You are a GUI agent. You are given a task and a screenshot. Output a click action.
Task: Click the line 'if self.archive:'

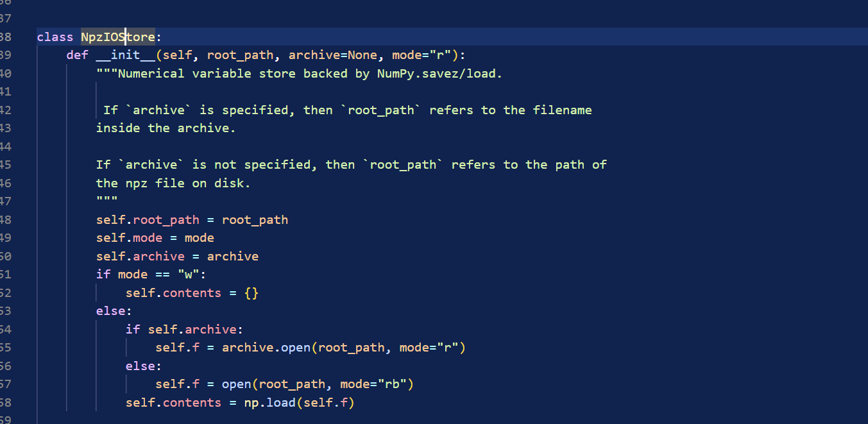185,330
